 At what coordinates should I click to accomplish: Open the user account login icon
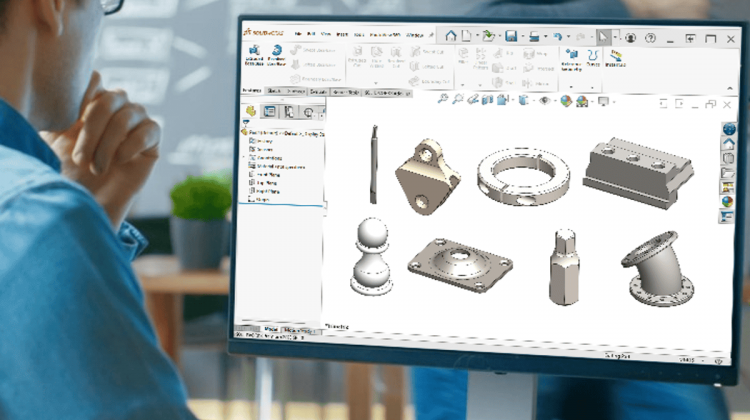(x=630, y=38)
